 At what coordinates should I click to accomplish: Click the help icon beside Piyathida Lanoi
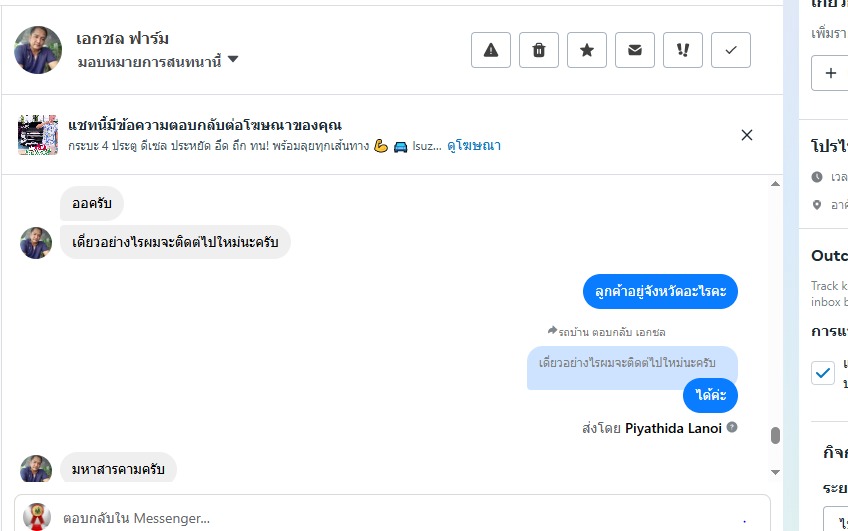[x=732, y=428]
